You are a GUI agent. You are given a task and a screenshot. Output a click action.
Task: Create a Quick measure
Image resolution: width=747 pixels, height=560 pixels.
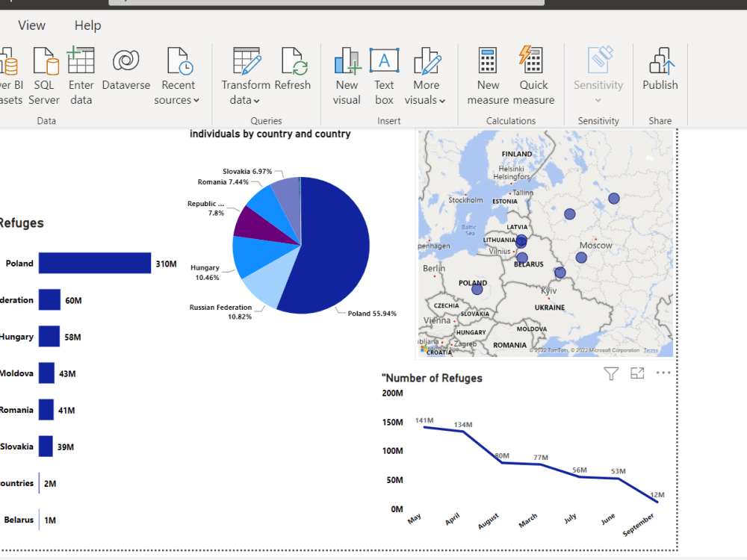coord(533,76)
